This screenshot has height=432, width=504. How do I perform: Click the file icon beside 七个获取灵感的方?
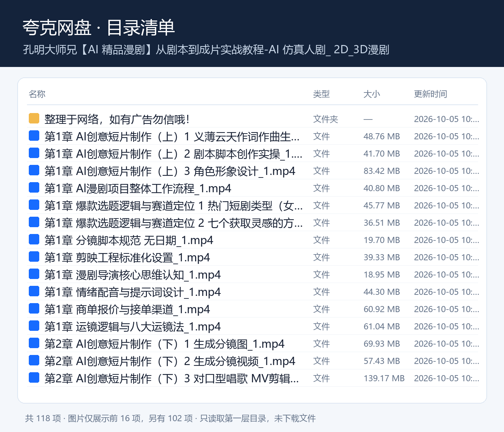tap(34, 222)
